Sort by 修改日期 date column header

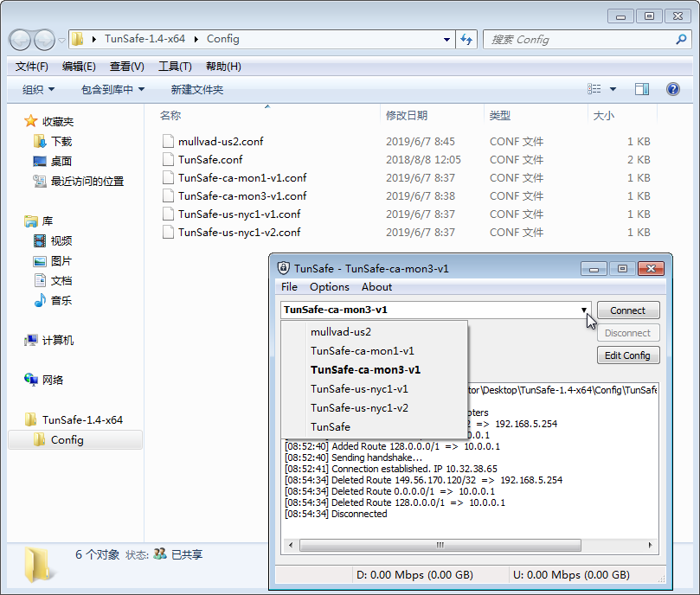432,116
